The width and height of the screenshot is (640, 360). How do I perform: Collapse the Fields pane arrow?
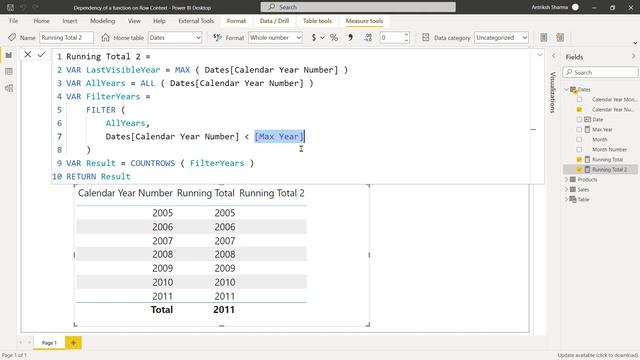633,56
